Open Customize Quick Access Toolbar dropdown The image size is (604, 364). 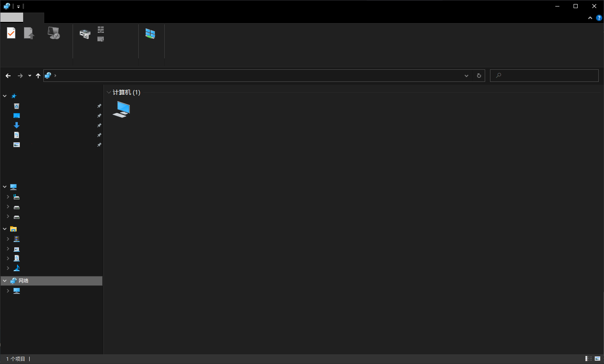[x=18, y=6]
